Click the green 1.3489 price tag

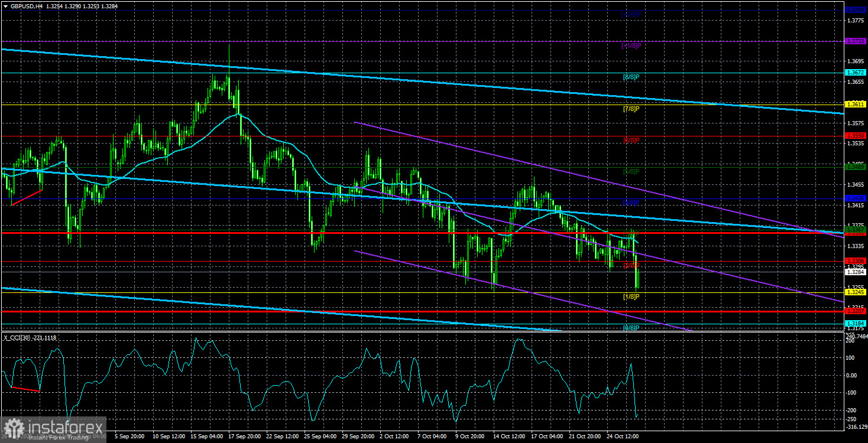pos(854,167)
